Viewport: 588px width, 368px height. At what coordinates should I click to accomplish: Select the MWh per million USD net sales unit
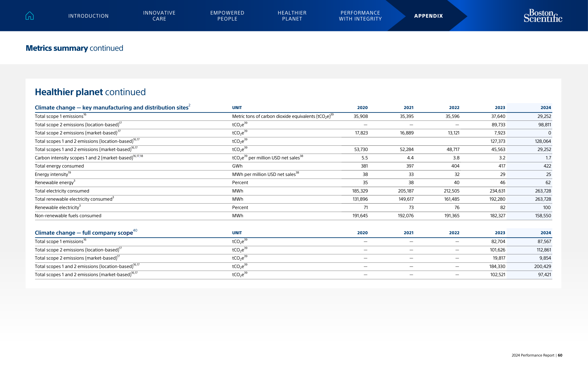(x=265, y=174)
